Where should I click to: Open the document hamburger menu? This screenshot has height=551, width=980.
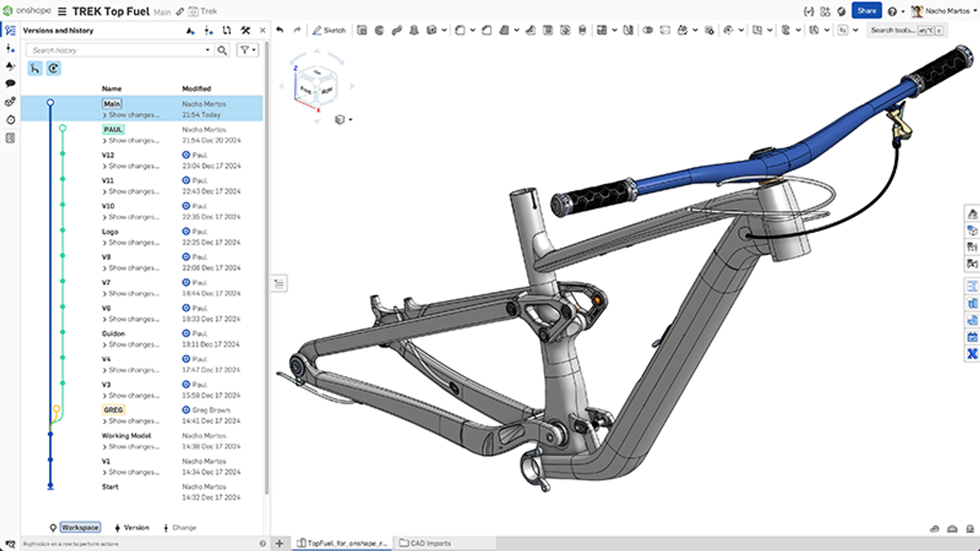pos(61,10)
